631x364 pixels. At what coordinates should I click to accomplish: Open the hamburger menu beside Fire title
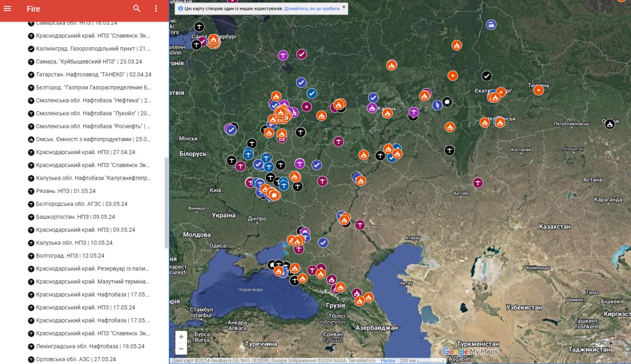click(7, 8)
